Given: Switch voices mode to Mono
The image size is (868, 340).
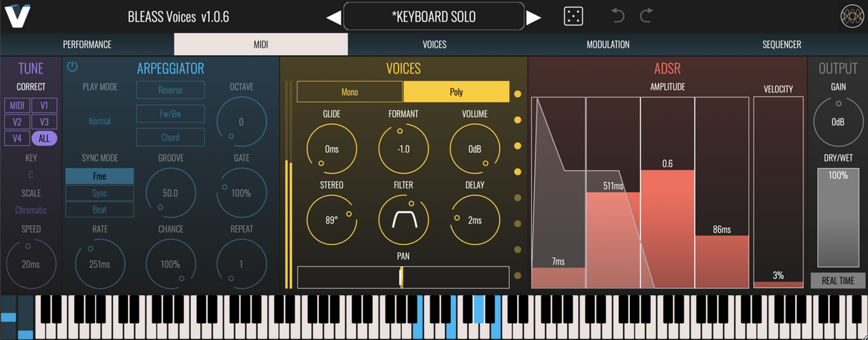Looking at the screenshot, I should coord(350,92).
